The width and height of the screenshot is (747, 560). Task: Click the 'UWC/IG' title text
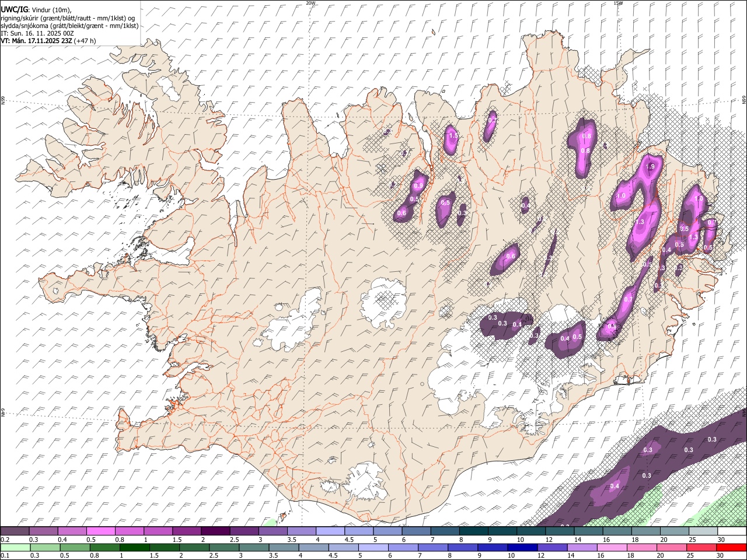coord(14,9)
